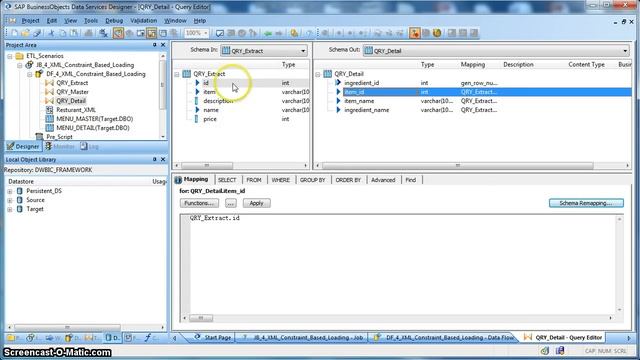Open the Project menu
Image resolution: width=640 pixels, height=360 pixels.
tap(30, 20)
